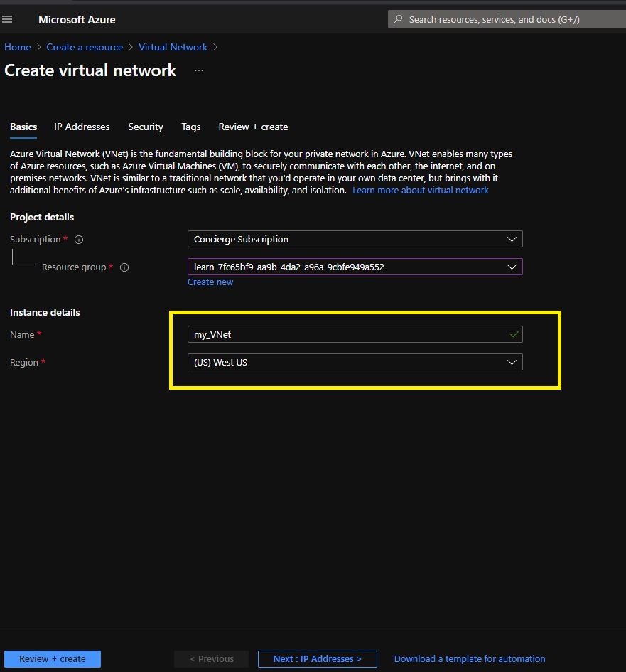Show Resource group info tooltip icon
The height and width of the screenshot is (672, 626).
click(124, 267)
